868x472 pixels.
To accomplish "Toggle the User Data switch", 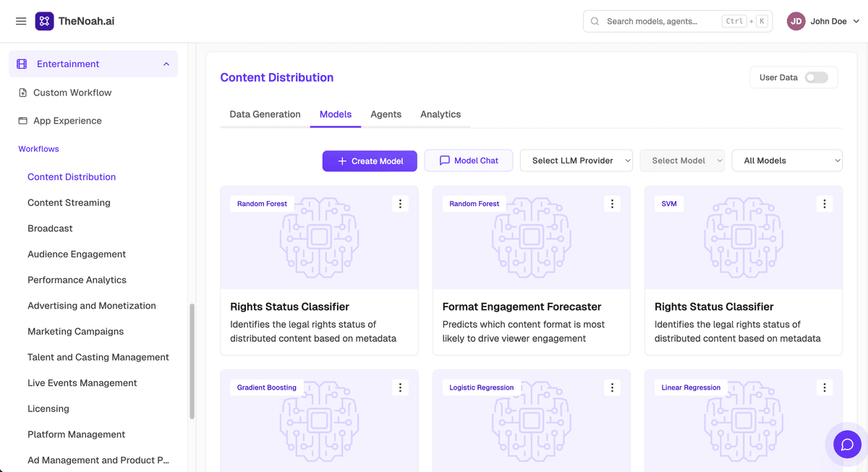I will [816, 77].
